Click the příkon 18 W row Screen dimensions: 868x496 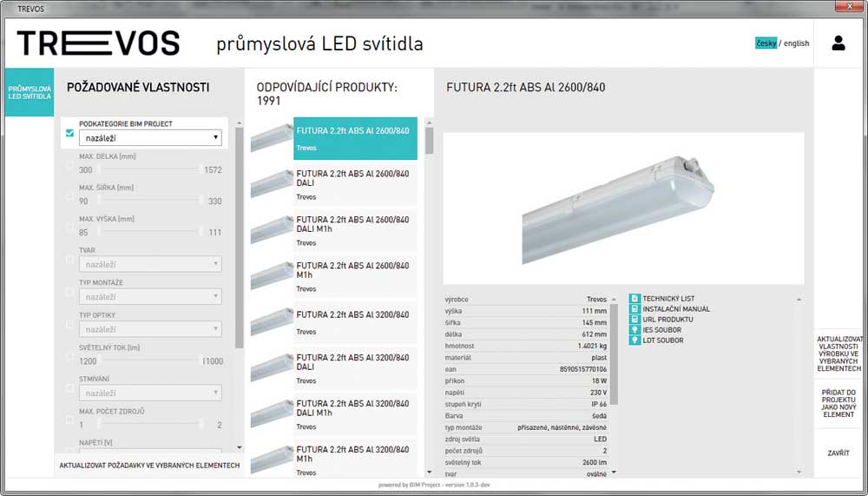tap(526, 380)
